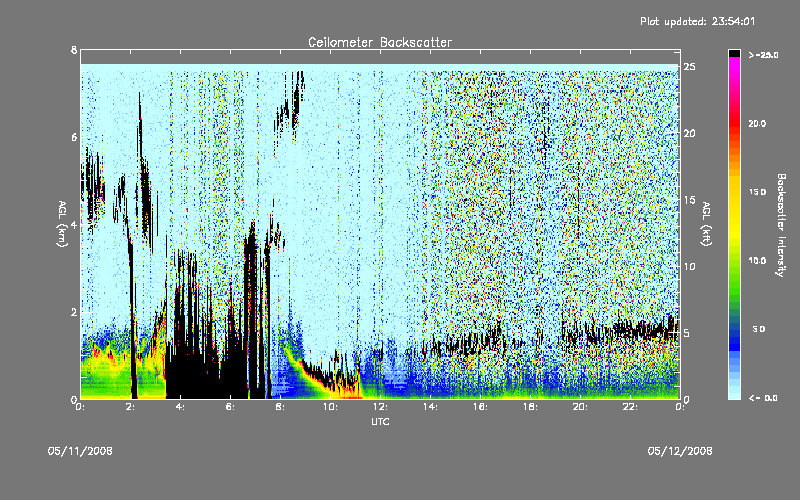The height and width of the screenshot is (500, 800).
Task: Click the 'AGL (kft)' right axis label
Action: [x=706, y=223]
